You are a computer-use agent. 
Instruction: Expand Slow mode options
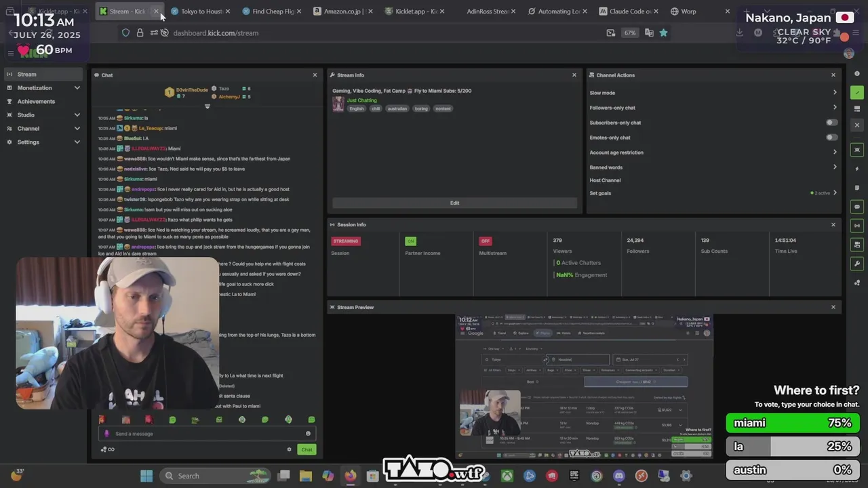pyautogui.click(x=835, y=93)
